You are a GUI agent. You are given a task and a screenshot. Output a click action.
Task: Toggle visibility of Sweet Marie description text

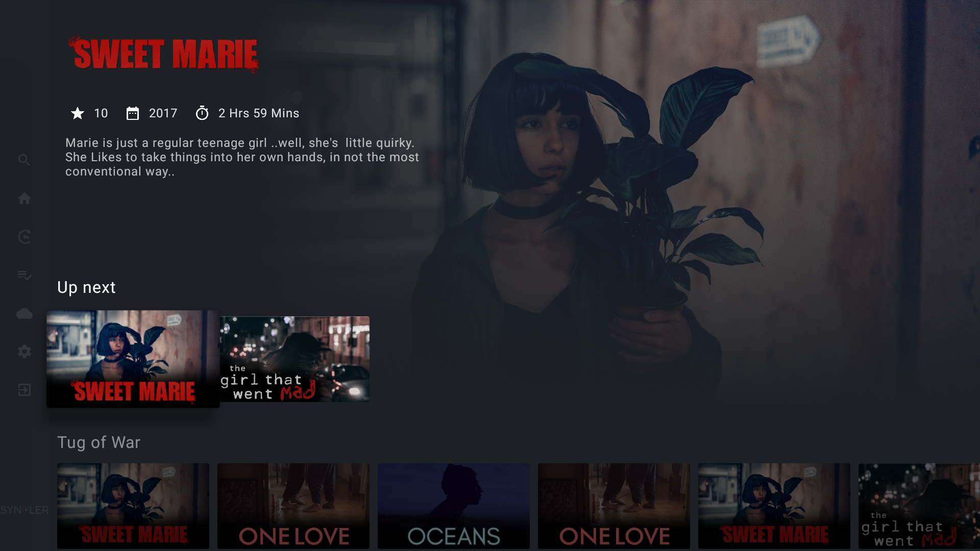click(242, 158)
